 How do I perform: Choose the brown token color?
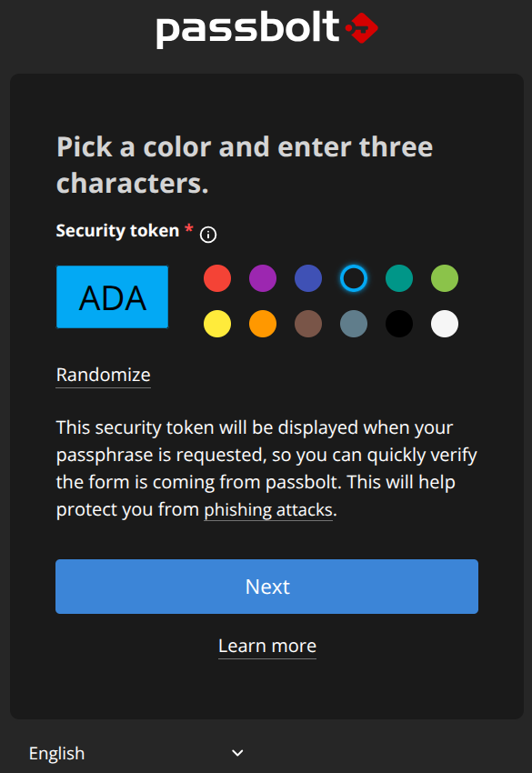[308, 324]
